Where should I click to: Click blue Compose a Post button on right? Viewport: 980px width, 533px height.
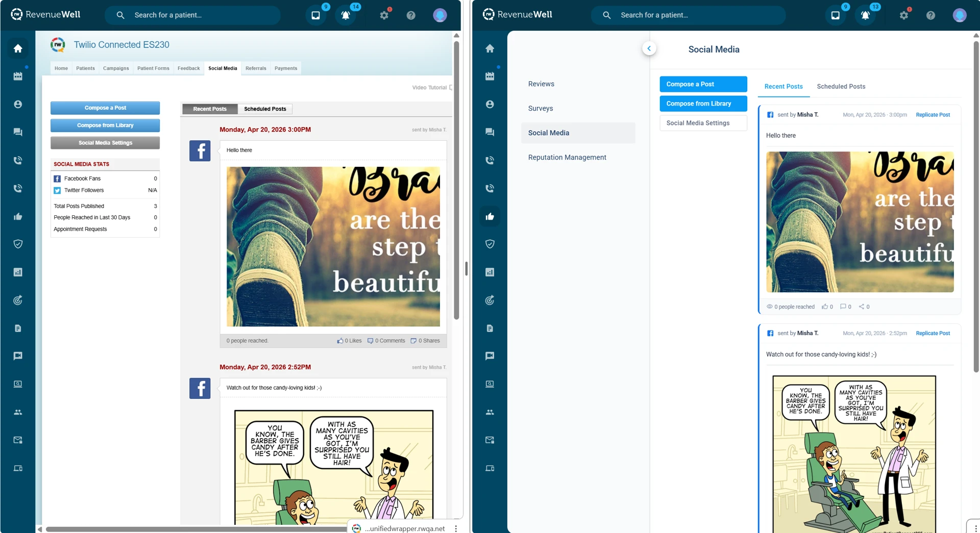pyautogui.click(x=703, y=84)
